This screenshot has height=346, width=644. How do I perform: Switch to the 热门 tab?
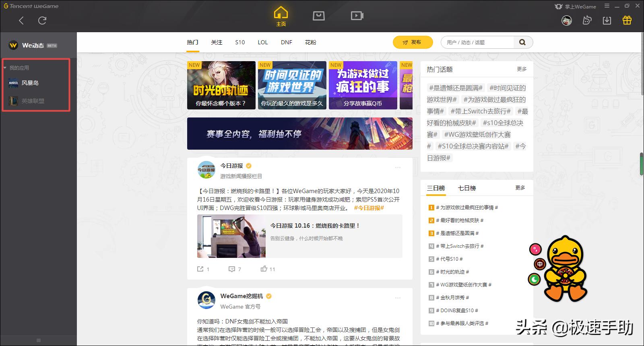(192, 42)
